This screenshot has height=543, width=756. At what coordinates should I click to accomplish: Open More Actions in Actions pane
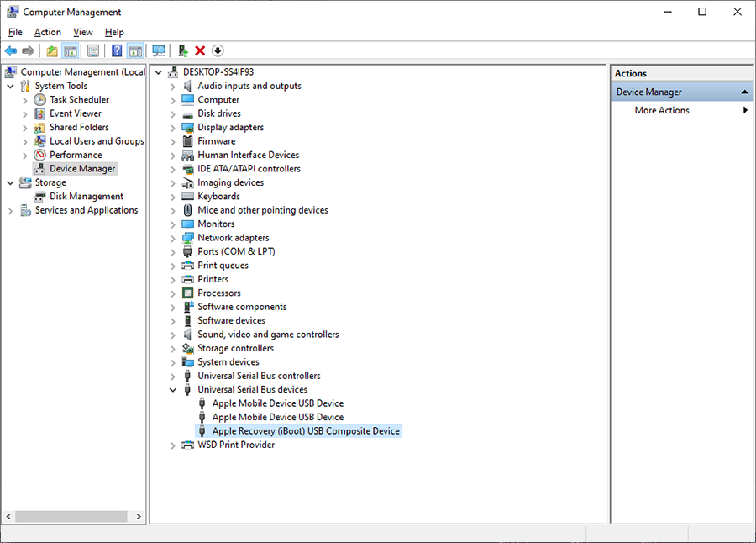tap(662, 110)
